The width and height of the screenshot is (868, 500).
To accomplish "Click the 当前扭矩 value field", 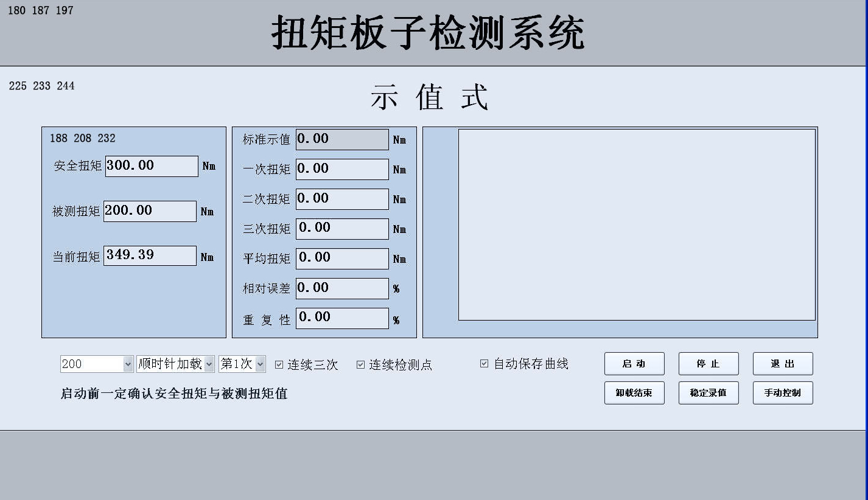I will pyautogui.click(x=150, y=255).
